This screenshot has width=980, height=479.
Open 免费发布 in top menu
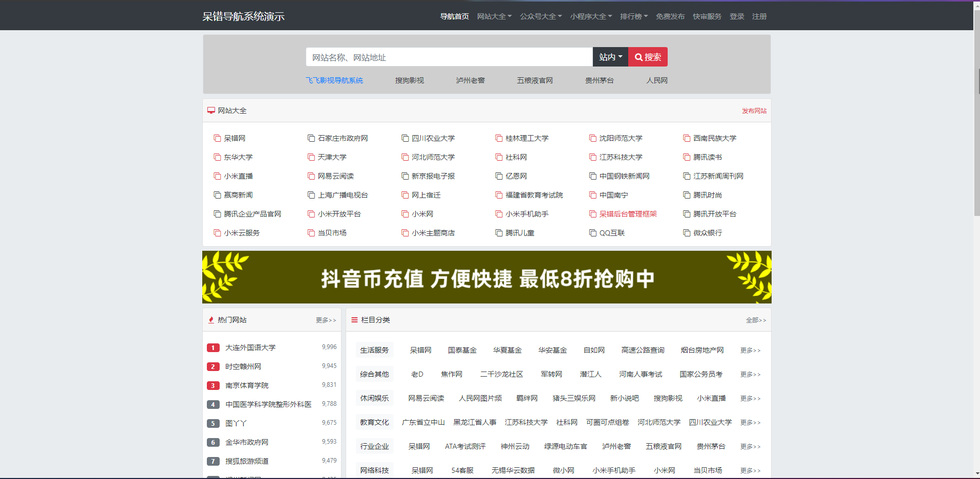click(x=670, y=16)
